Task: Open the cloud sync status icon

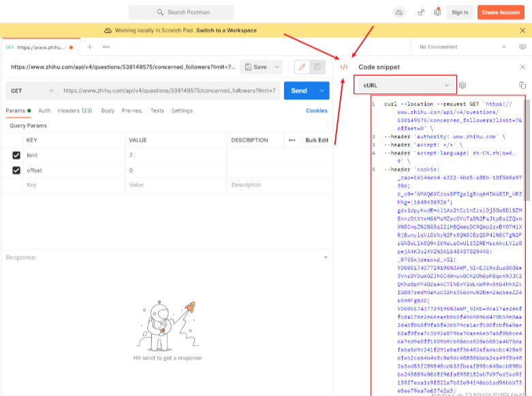Action: pos(399,12)
